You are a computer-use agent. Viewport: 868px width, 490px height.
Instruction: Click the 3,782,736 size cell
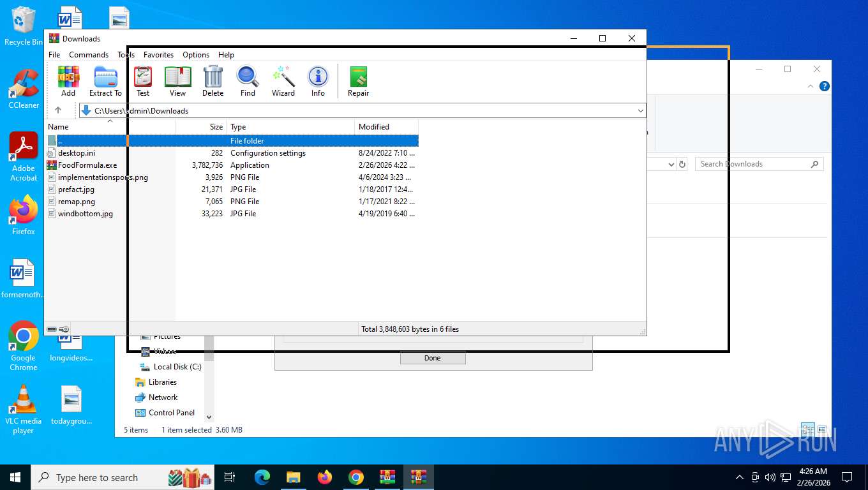[x=207, y=165]
